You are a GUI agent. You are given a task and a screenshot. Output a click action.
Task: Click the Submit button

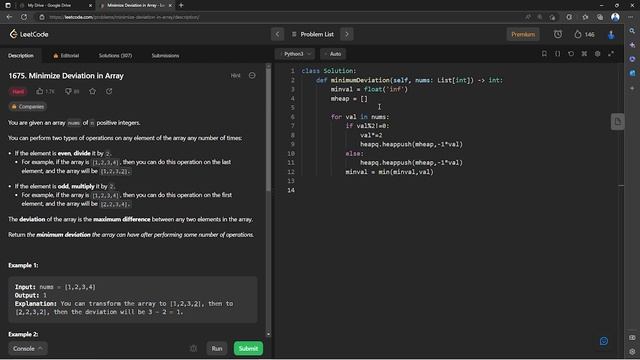tap(248, 349)
